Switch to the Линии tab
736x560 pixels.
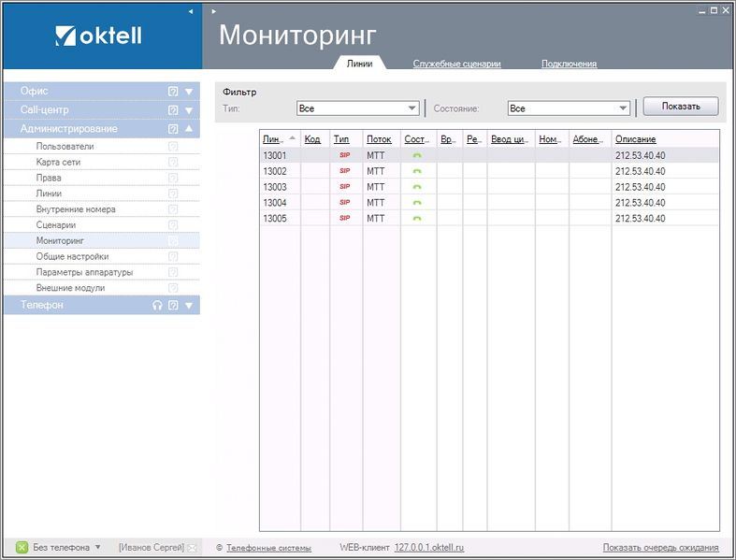[359, 64]
